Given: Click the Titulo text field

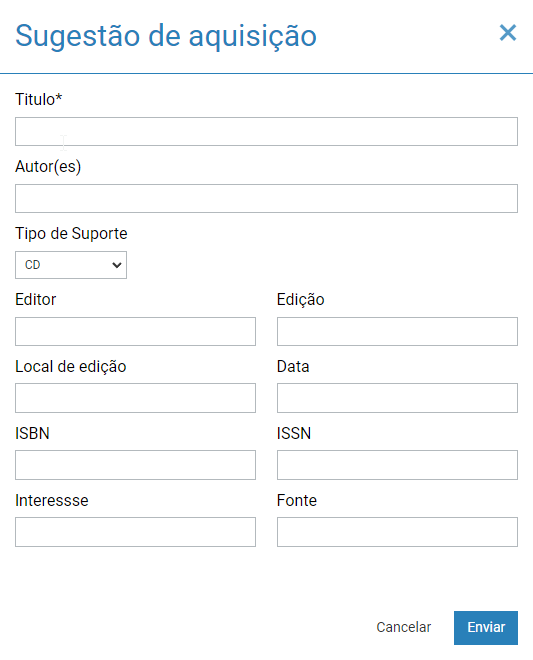Looking at the screenshot, I should point(266,131).
